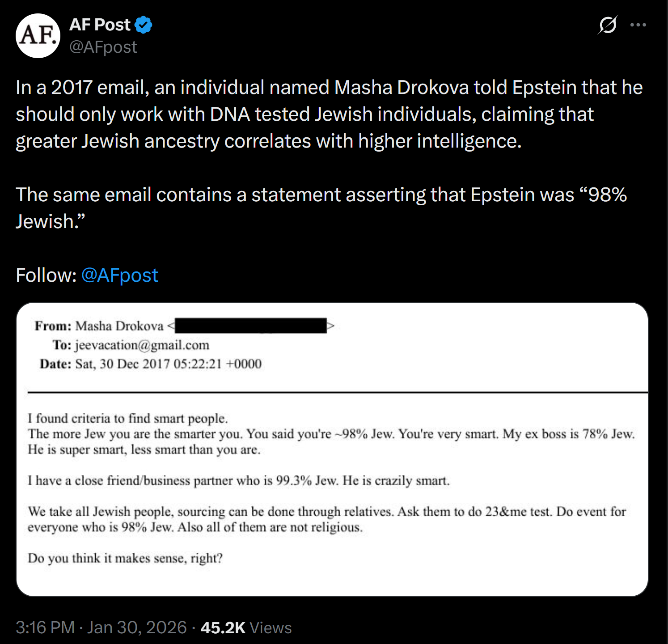Screen dimensions: 668x644
Task: Open the three-dot More options menu
Action: (638, 25)
